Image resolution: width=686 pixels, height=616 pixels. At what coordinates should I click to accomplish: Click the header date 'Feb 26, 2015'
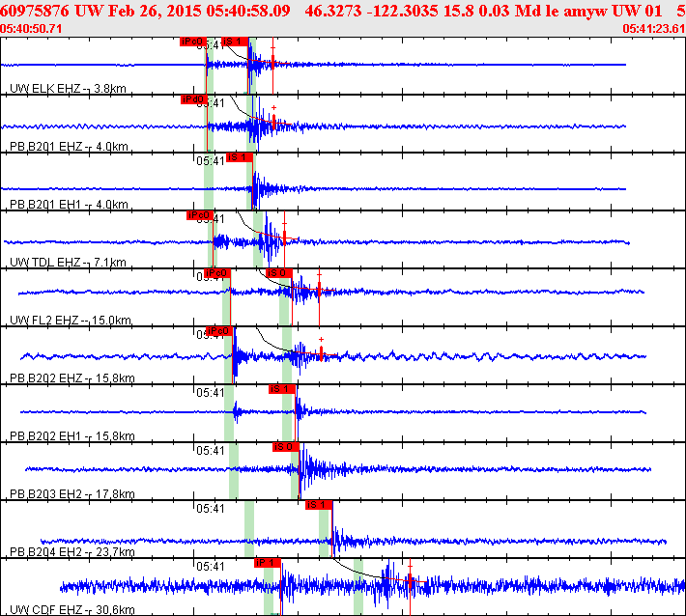coord(155,11)
